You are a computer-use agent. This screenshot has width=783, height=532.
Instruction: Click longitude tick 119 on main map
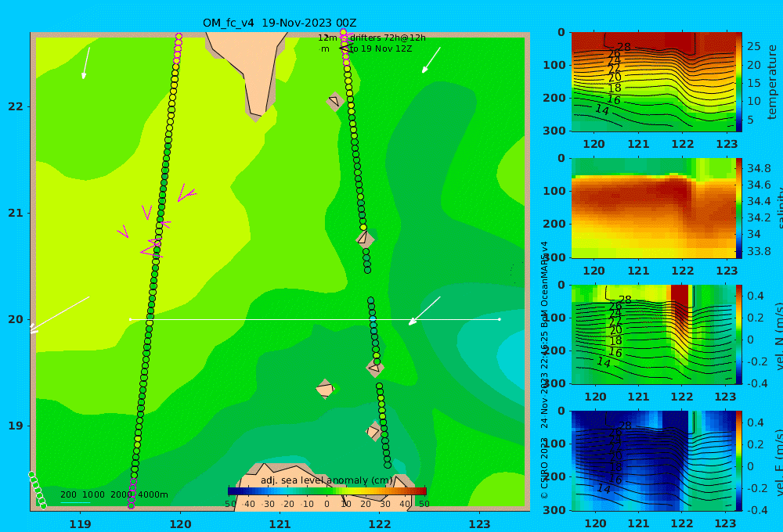(x=81, y=524)
